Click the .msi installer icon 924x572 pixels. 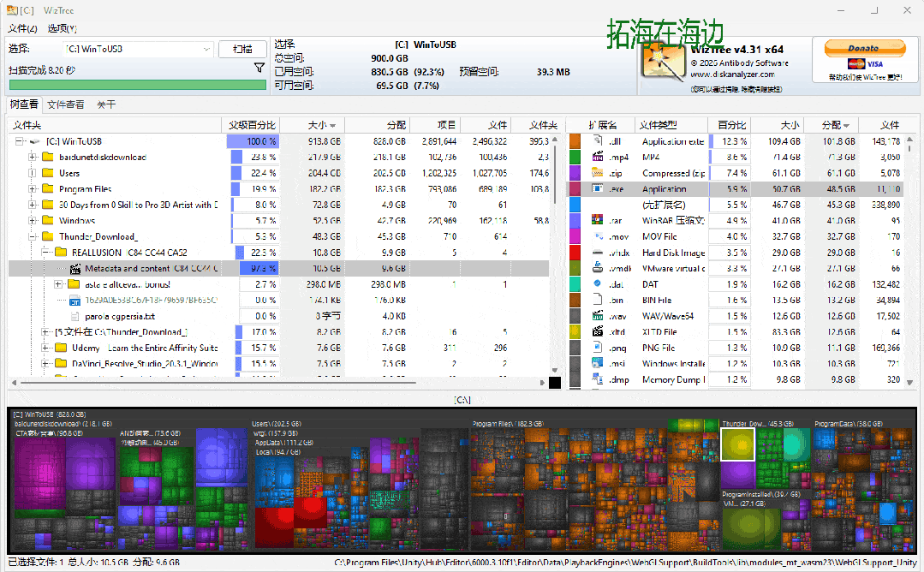coord(598,363)
